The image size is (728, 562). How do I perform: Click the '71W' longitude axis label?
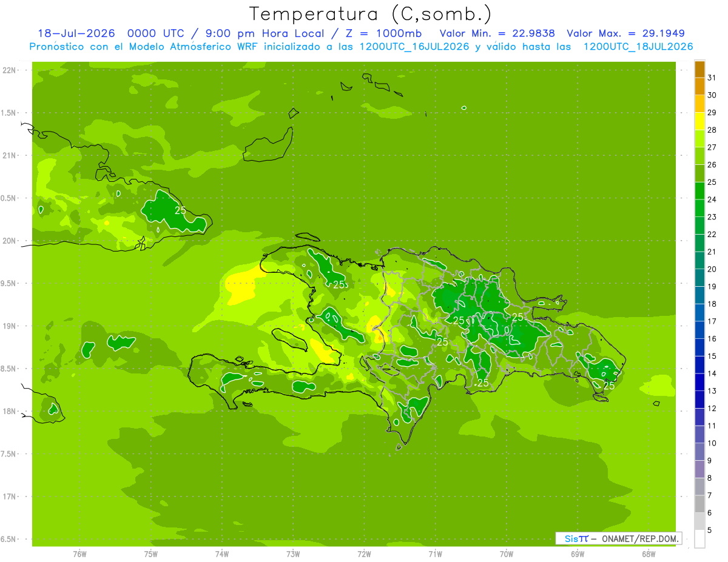coord(435,554)
